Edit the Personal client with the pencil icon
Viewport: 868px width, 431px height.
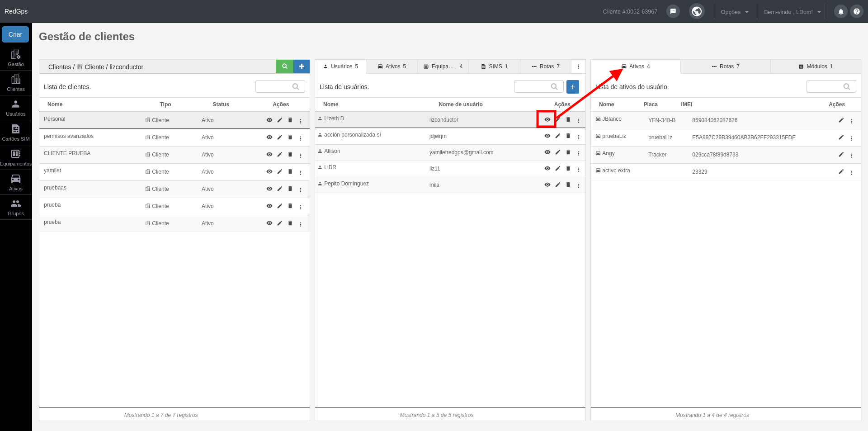pos(280,120)
